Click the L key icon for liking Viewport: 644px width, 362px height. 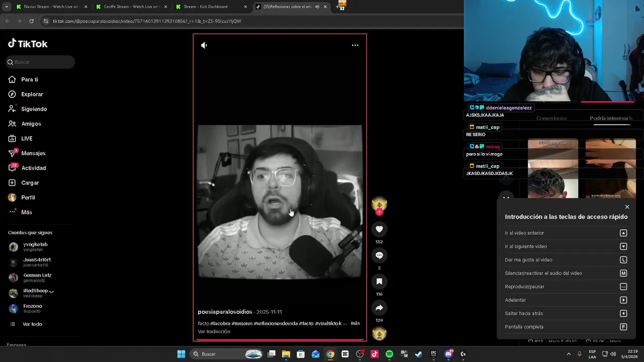623,260
